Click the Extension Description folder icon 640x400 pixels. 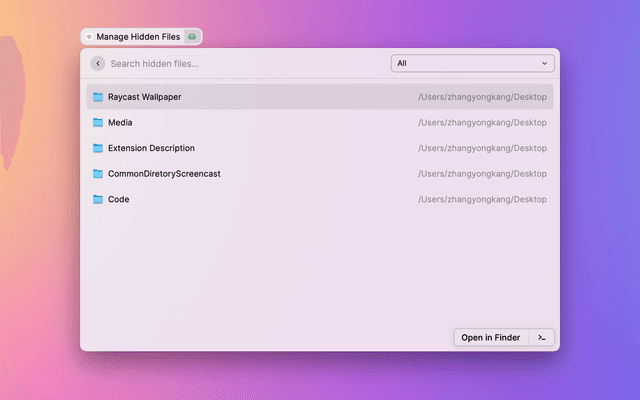point(98,148)
